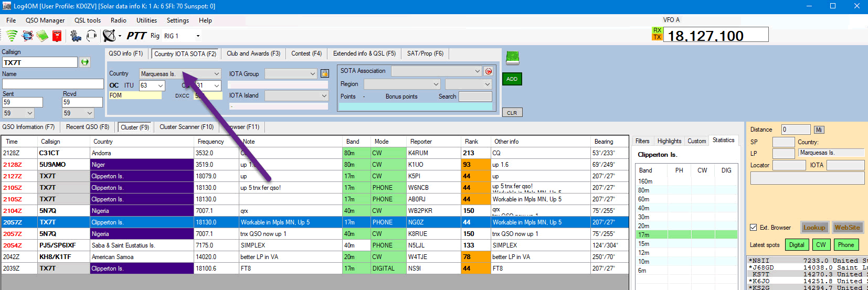Click the CW latest spots button
The image size is (868, 290).
coord(821,245)
